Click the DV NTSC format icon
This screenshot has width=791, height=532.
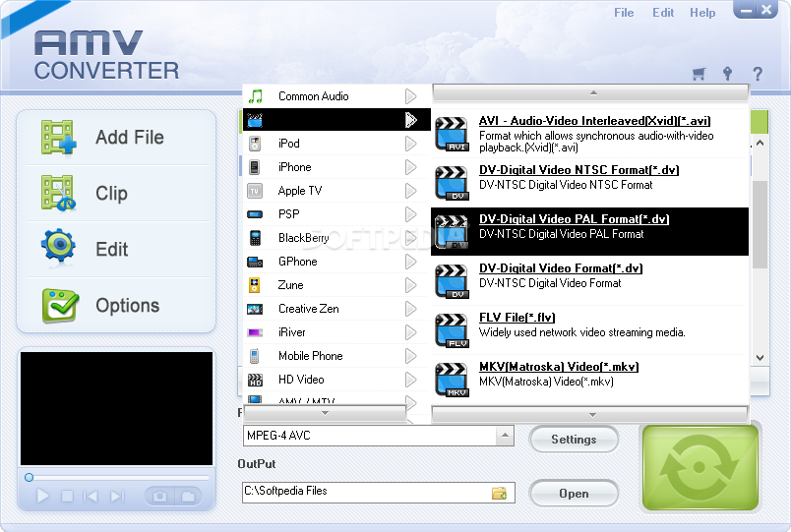452,183
